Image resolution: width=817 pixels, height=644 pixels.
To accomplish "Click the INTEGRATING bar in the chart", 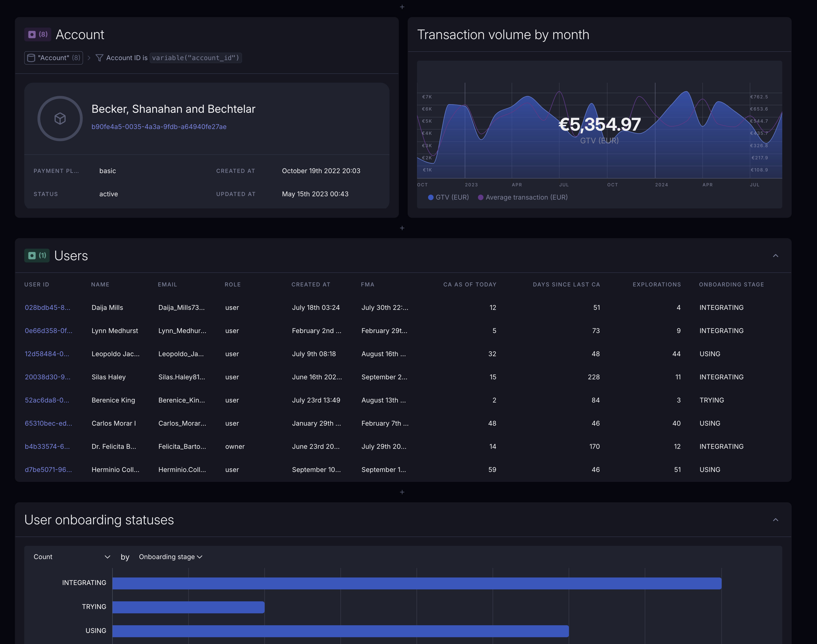I will [x=415, y=583].
